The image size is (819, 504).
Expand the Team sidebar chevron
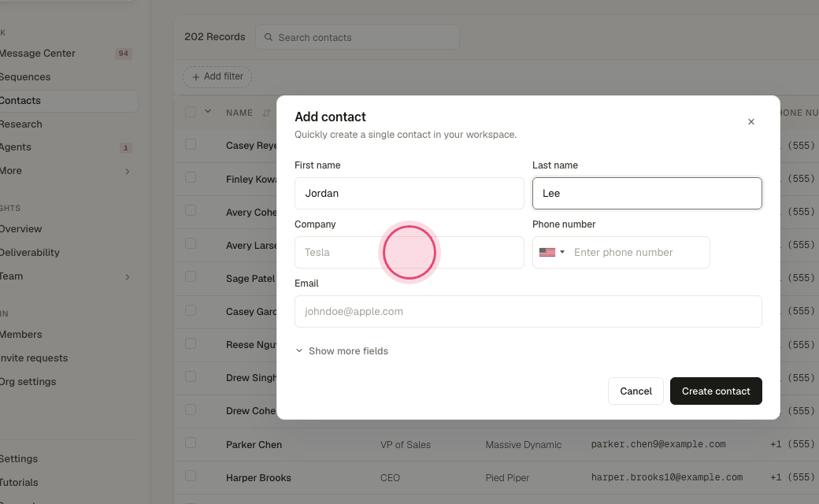tap(128, 277)
